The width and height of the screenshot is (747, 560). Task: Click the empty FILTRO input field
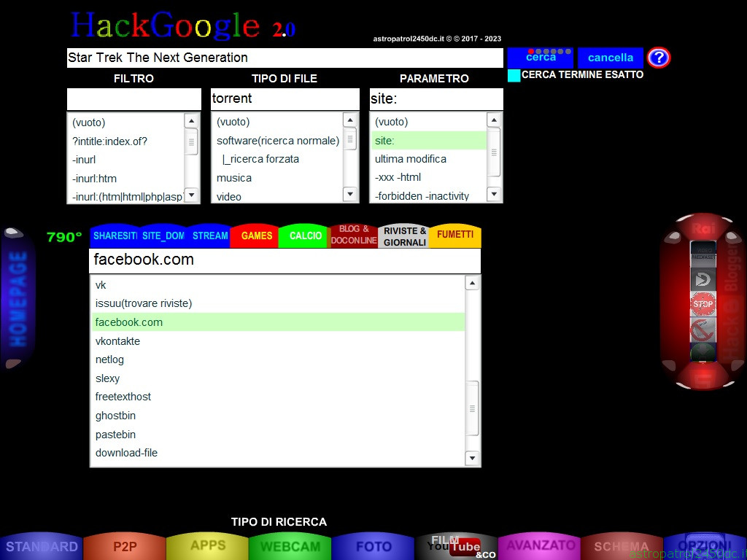(x=134, y=99)
